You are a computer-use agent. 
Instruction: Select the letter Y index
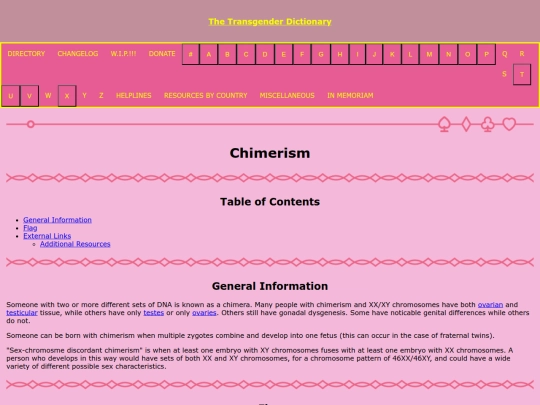point(84,95)
